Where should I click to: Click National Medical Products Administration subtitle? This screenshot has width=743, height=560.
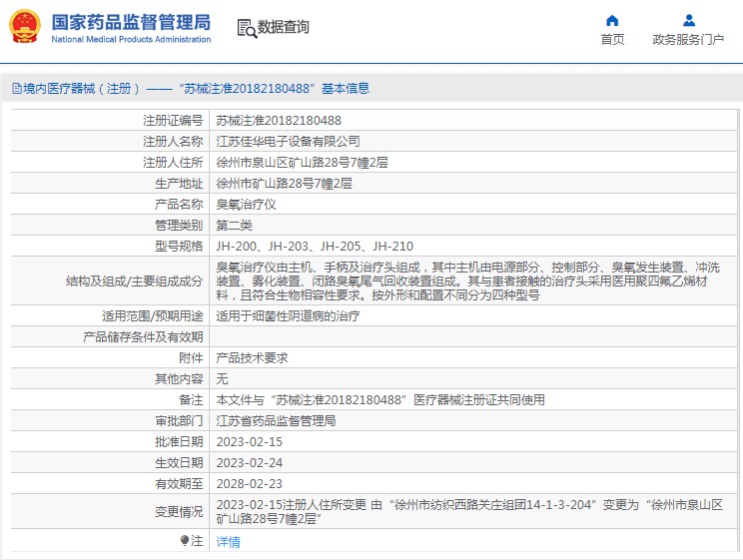click(130, 40)
